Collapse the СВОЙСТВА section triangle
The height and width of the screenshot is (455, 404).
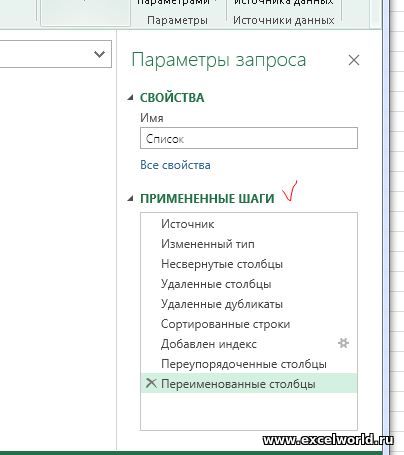pyautogui.click(x=130, y=98)
